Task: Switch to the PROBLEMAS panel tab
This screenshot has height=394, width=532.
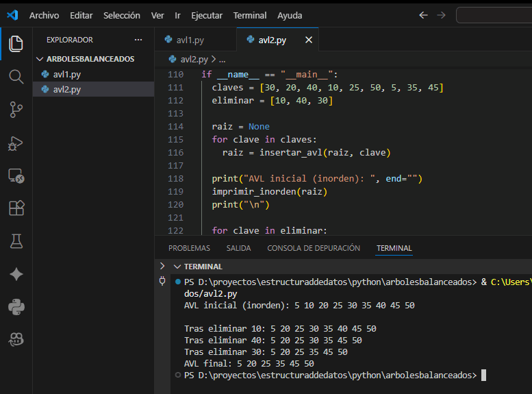Action: tap(189, 248)
